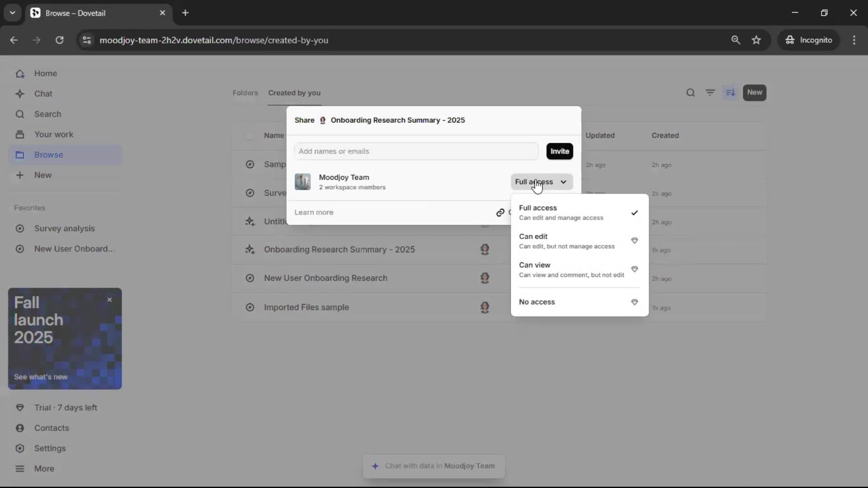Open Chat from the sidebar

pos(43,94)
